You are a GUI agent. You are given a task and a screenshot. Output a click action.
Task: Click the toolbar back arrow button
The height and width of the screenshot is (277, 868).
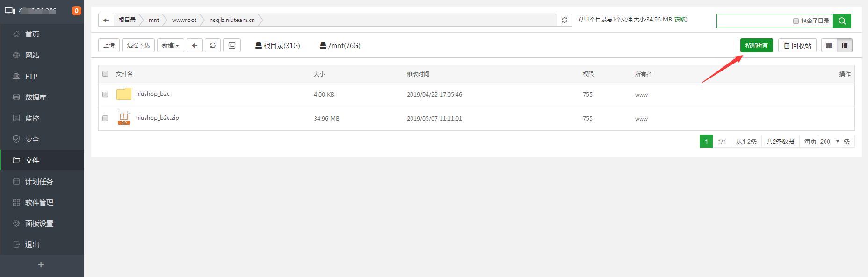click(195, 45)
